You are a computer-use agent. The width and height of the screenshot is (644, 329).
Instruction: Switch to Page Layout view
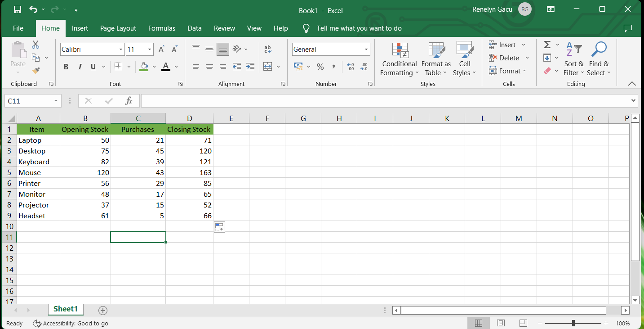coord(501,323)
